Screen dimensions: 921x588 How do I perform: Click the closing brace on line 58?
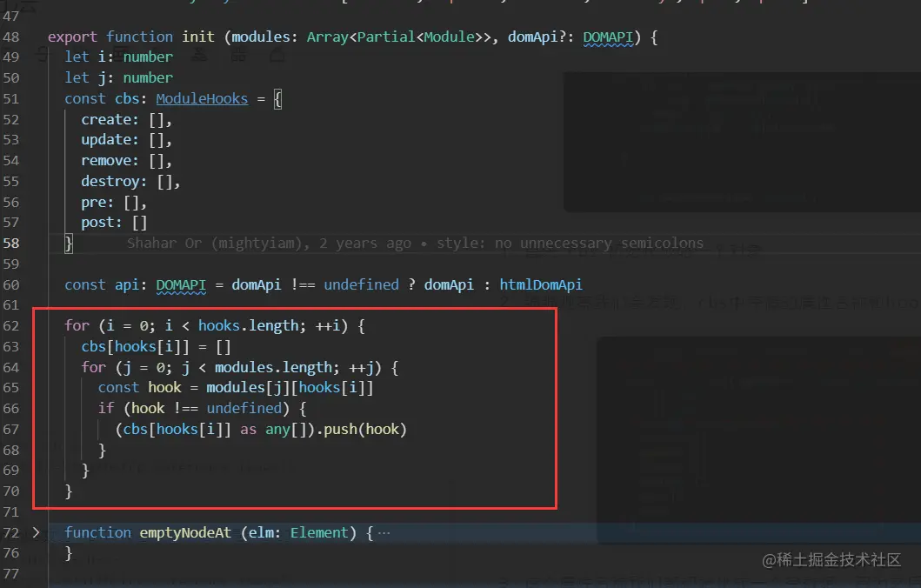pos(69,244)
